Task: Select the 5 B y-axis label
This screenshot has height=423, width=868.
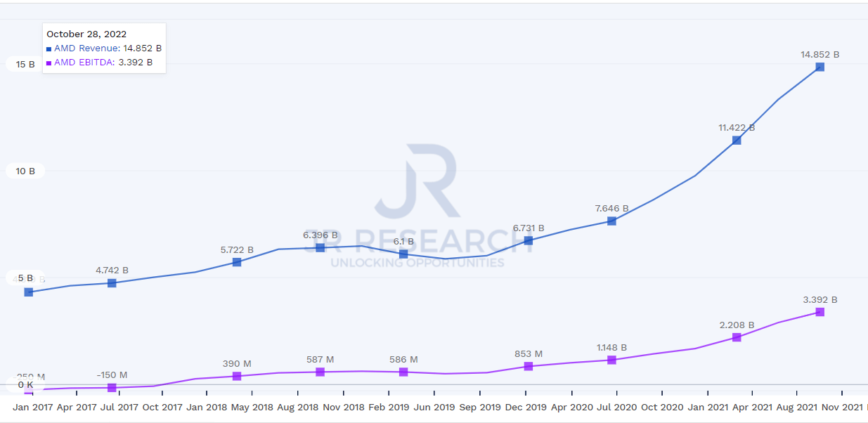Action: (25, 278)
